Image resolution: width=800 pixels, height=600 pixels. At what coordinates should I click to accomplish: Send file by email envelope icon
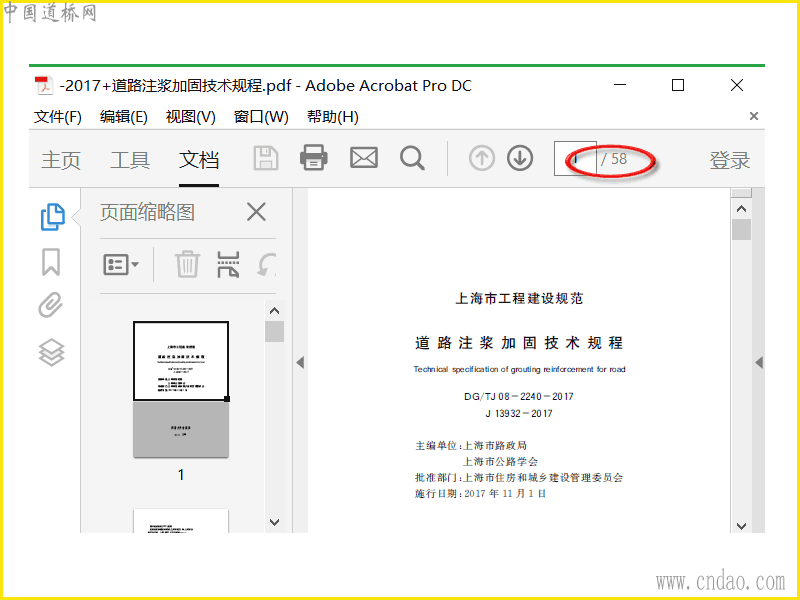coord(364,158)
